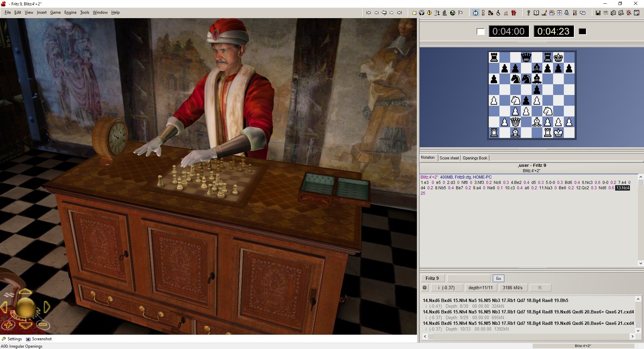Screen dimensions: 644x349
Task: Click the blue person player icon
Action: [567, 13]
